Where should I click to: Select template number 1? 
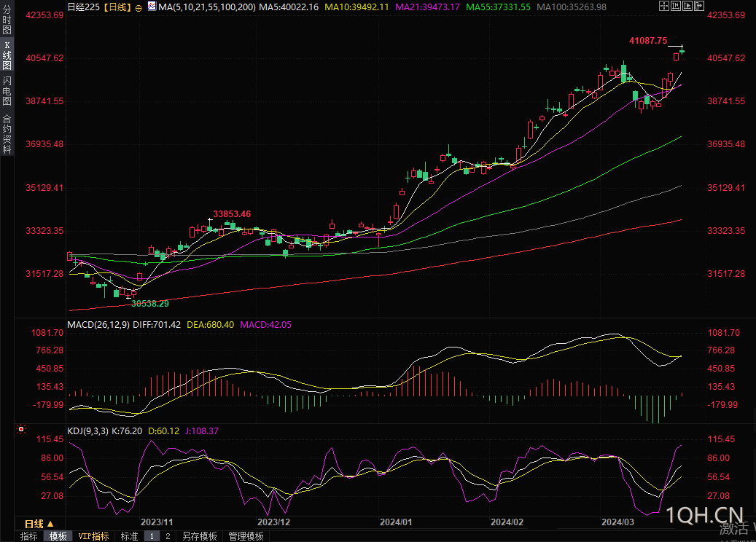click(x=152, y=536)
